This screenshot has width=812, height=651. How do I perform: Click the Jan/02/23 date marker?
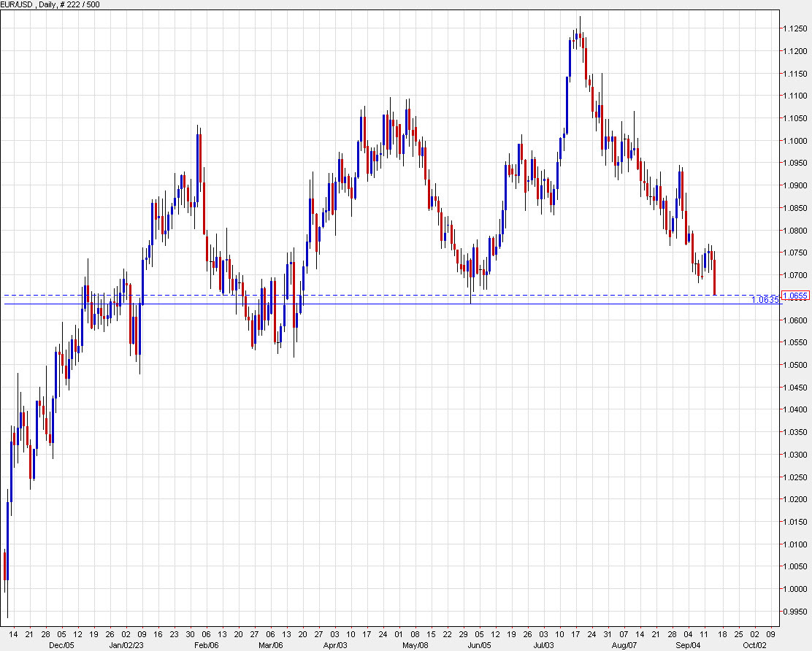pos(126,645)
